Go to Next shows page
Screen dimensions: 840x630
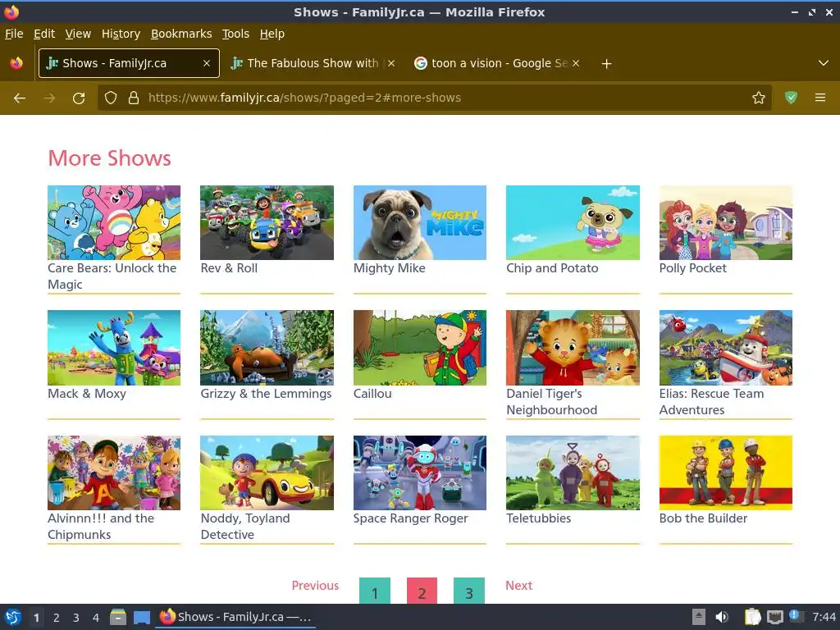pyautogui.click(x=518, y=586)
